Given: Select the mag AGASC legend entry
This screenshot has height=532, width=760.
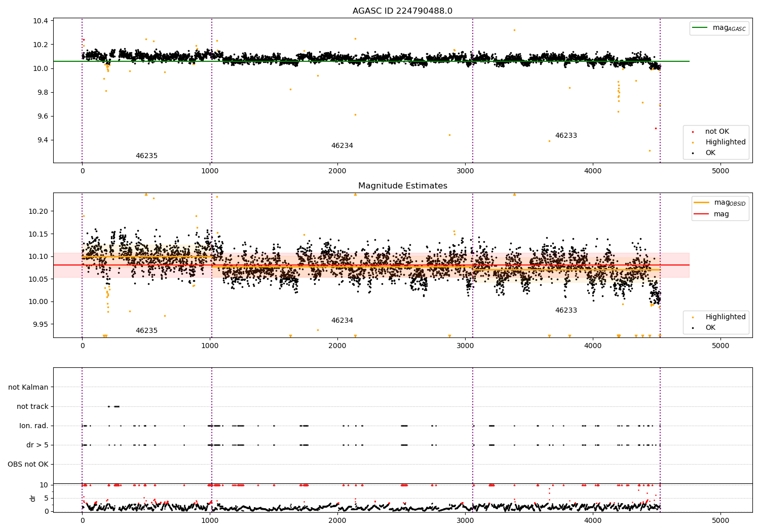Looking at the screenshot, I should [x=719, y=28].
